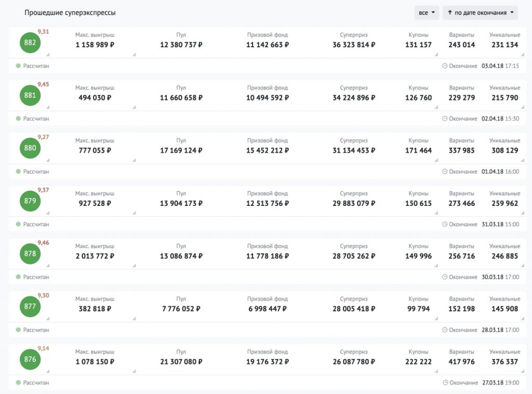The width and height of the screenshot is (532, 394).
Task: Click the 9,46 rating above draw 878
Action: (44, 243)
